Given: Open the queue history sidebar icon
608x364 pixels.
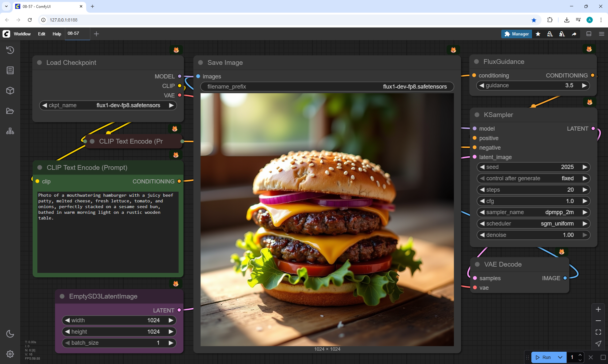Looking at the screenshot, I should tap(10, 50).
